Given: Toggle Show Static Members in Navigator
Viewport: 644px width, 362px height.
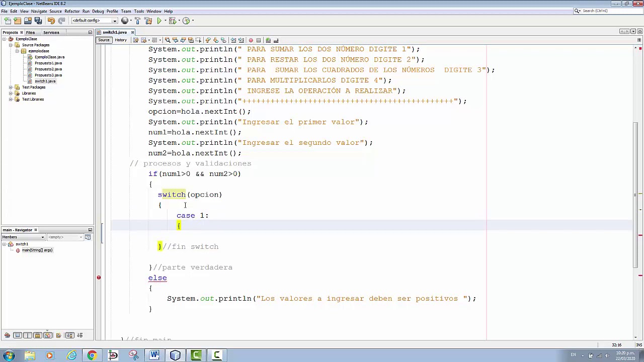Looking at the screenshot, I should tap(28, 335).
